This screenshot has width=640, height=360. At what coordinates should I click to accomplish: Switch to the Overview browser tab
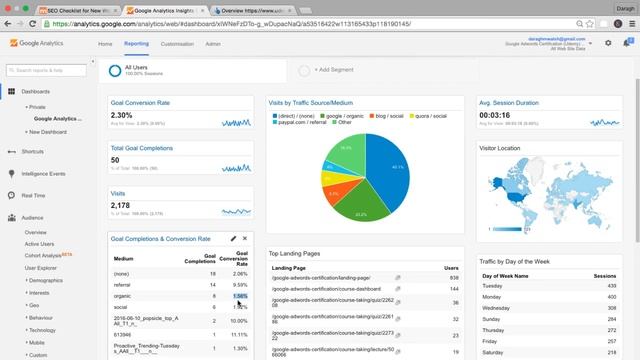tap(253, 10)
